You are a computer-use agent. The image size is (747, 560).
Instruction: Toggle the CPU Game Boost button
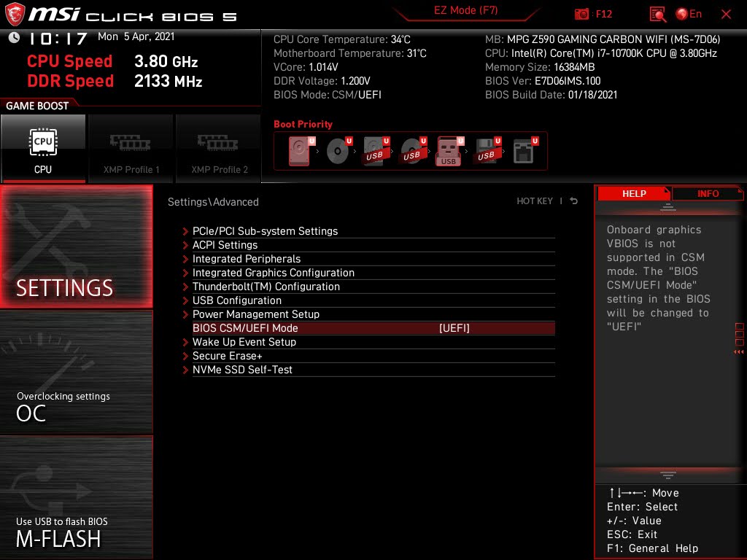click(43, 149)
